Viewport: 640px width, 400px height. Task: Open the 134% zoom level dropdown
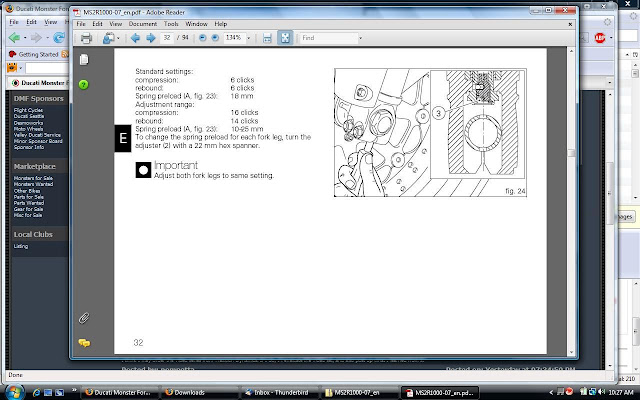click(x=247, y=38)
